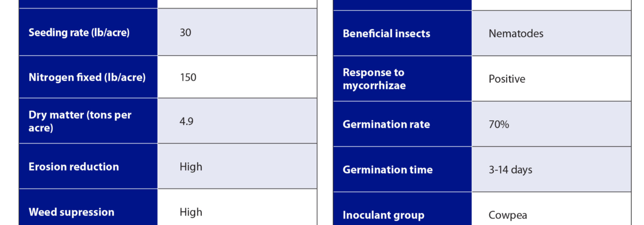Screen dimensions: 644x225
Task: Click the Weed supression label cell
Action: [x=71, y=212]
